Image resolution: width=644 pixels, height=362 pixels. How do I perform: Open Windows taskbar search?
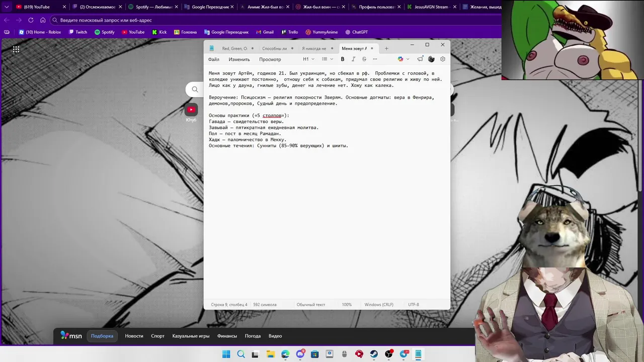coord(241,354)
